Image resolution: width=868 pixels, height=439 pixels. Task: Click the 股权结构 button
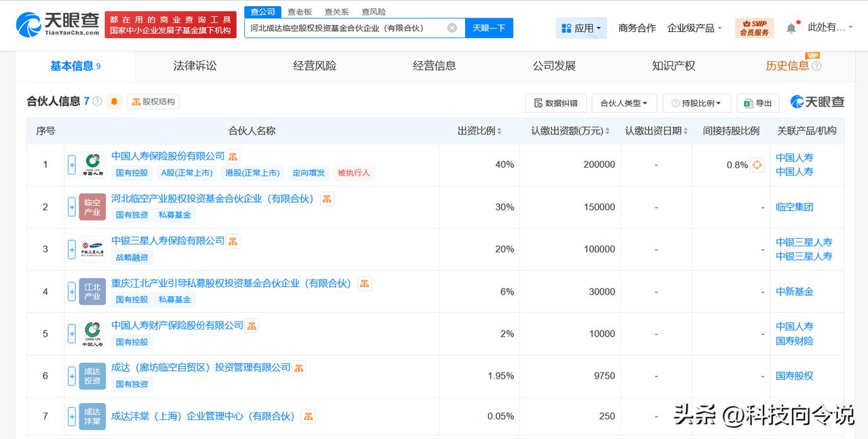[x=153, y=102]
